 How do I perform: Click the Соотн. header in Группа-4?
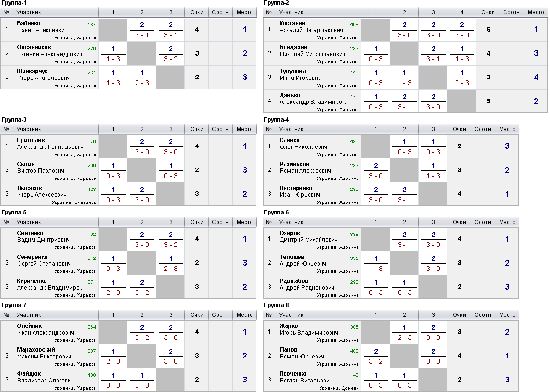click(483, 129)
